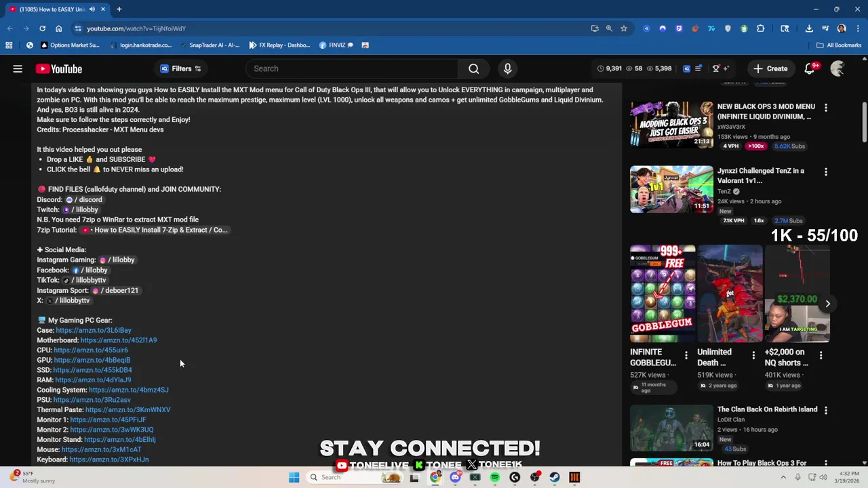Click the vidIQ list icon in header
This screenshot has height=488, width=868.
698,68
